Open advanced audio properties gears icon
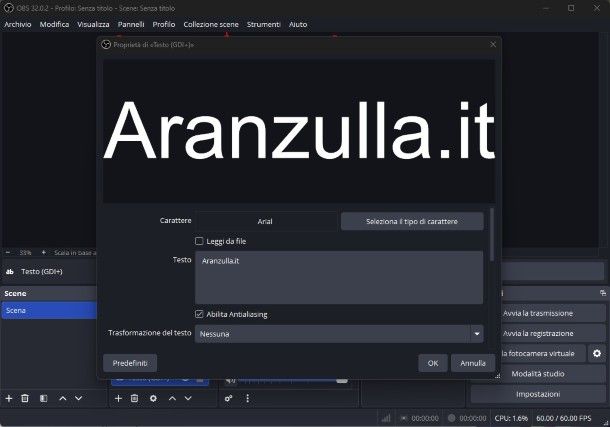The width and height of the screenshot is (610, 427). click(229, 398)
